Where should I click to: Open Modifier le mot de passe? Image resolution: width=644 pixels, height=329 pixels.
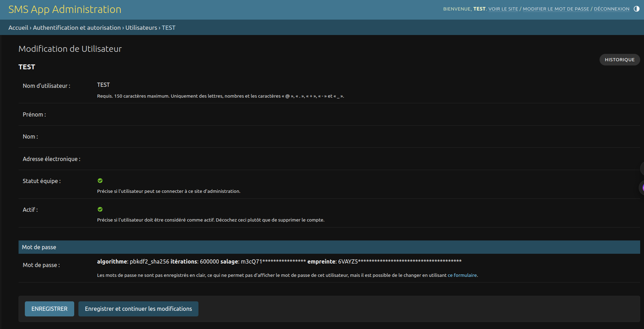(556, 9)
